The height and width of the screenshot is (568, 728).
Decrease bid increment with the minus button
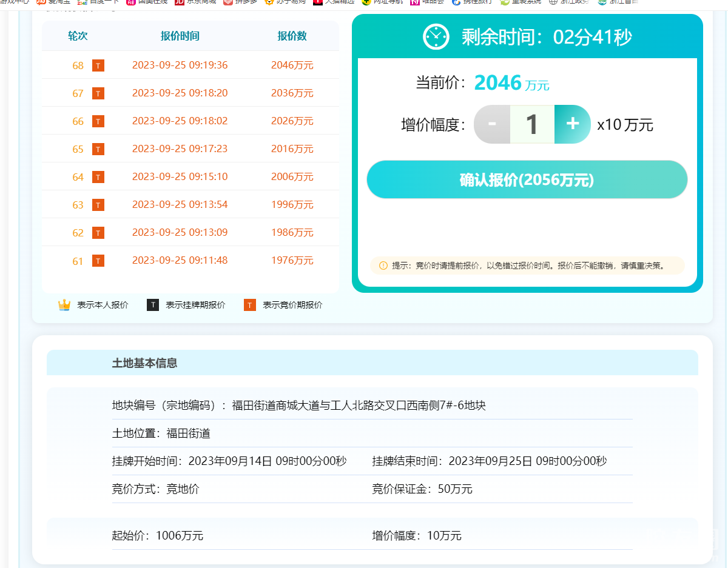[x=492, y=124]
